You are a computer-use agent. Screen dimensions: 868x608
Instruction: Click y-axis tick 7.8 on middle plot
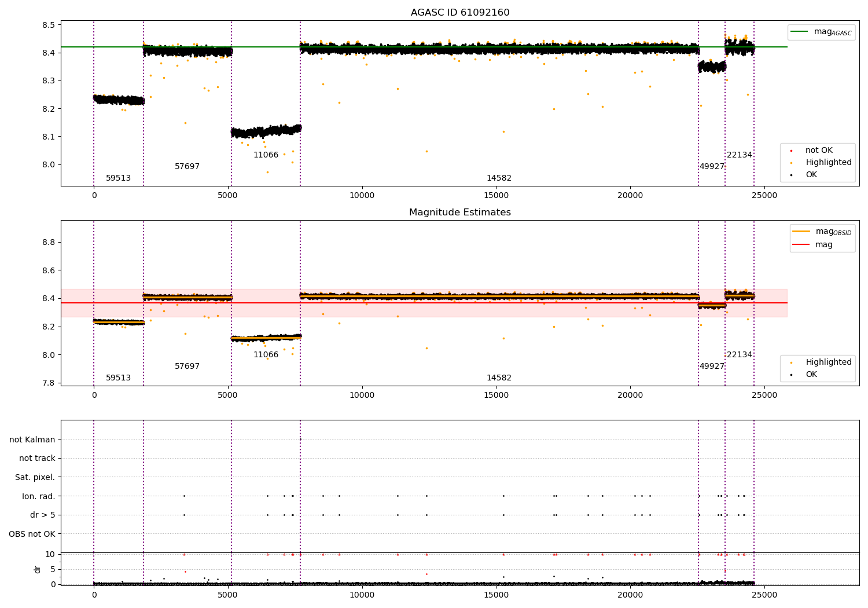pos(48,383)
